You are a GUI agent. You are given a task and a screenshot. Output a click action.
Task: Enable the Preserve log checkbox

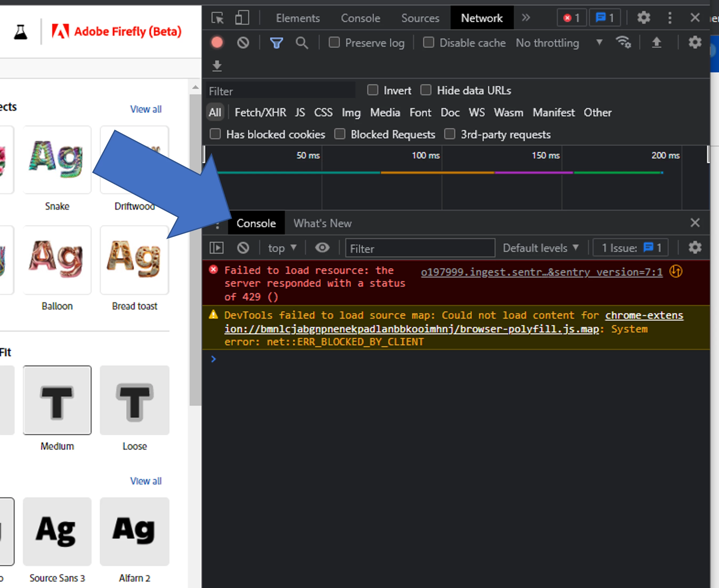point(334,43)
